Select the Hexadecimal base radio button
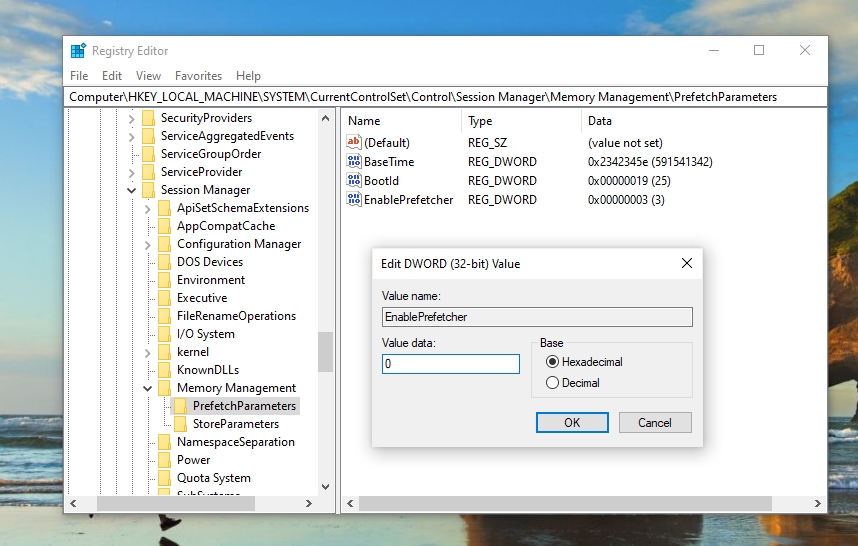Viewport: 858px width, 546px height. click(552, 362)
